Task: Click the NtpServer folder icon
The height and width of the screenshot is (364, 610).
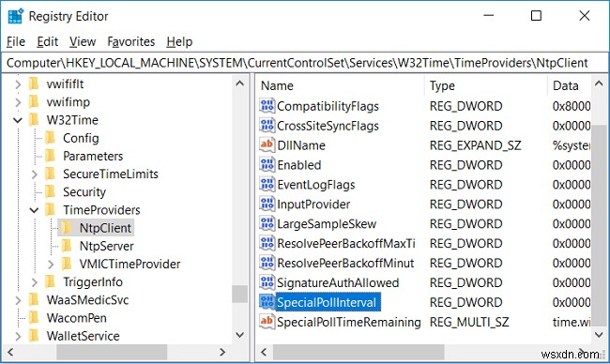Action: [x=67, y=246]
